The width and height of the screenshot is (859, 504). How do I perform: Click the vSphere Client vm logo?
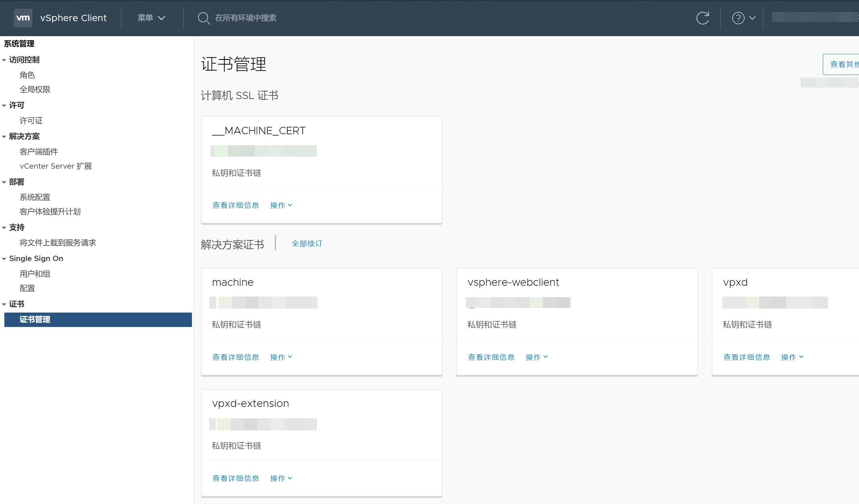tap(23, 18)
